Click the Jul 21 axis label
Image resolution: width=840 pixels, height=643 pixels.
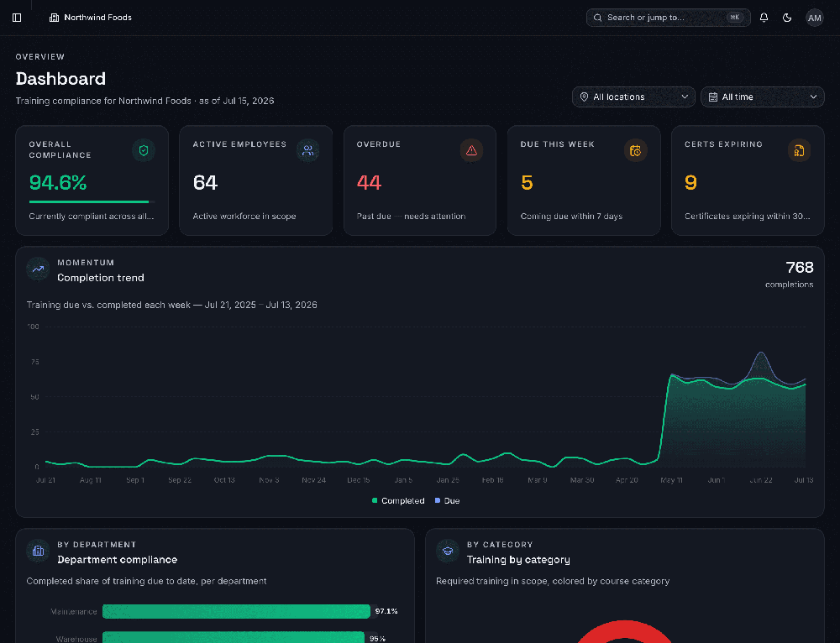click(x=45, y=480)
